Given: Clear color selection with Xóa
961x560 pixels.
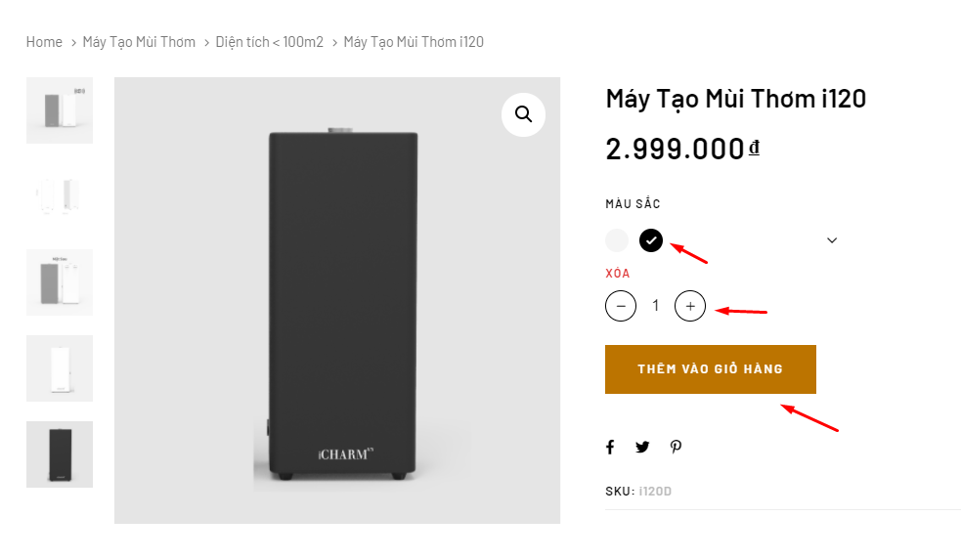Looking at the screenshot, I should [618, 274].
